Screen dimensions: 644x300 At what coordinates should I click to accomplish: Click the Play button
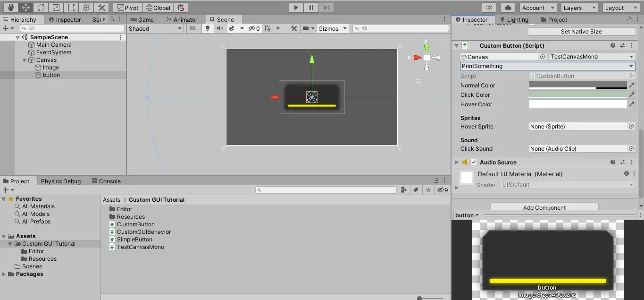[296, 8]
